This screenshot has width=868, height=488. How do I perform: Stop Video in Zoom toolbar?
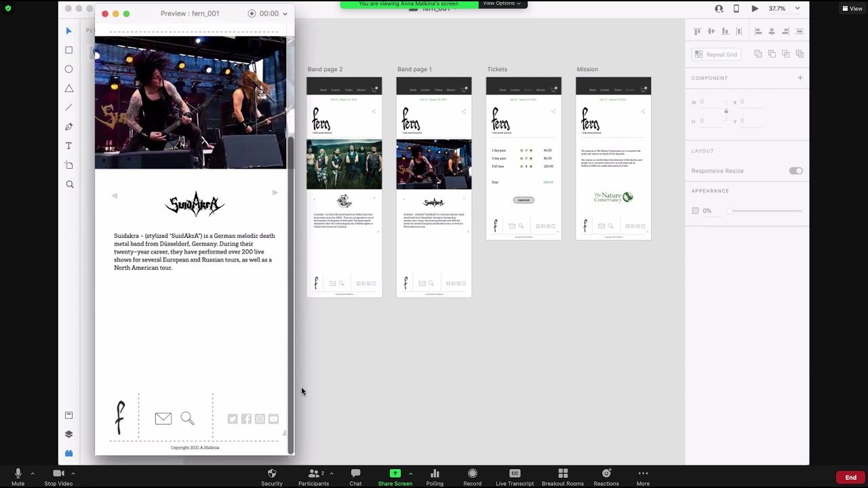tap(58, 476)
